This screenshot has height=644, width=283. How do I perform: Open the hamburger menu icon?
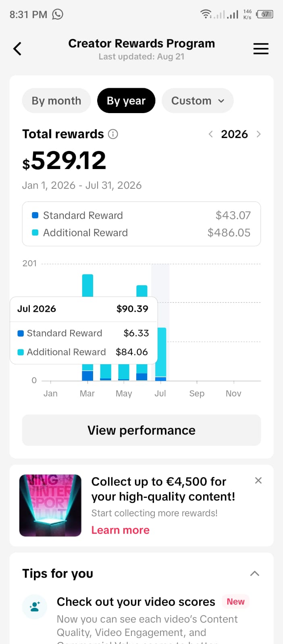pos(261,49)
